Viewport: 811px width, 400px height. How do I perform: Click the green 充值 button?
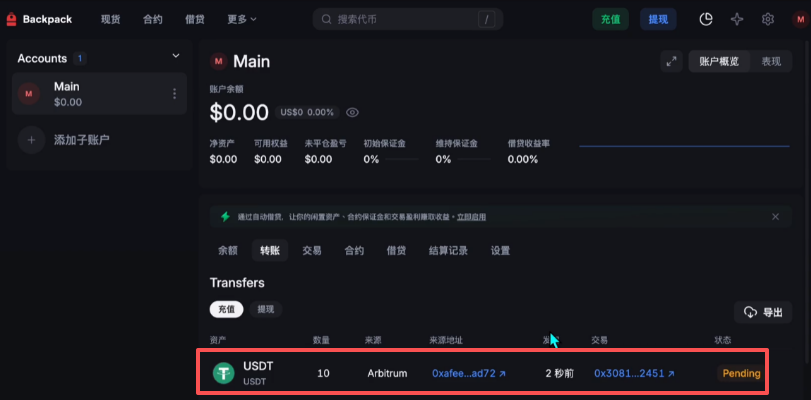coord(610,20)
